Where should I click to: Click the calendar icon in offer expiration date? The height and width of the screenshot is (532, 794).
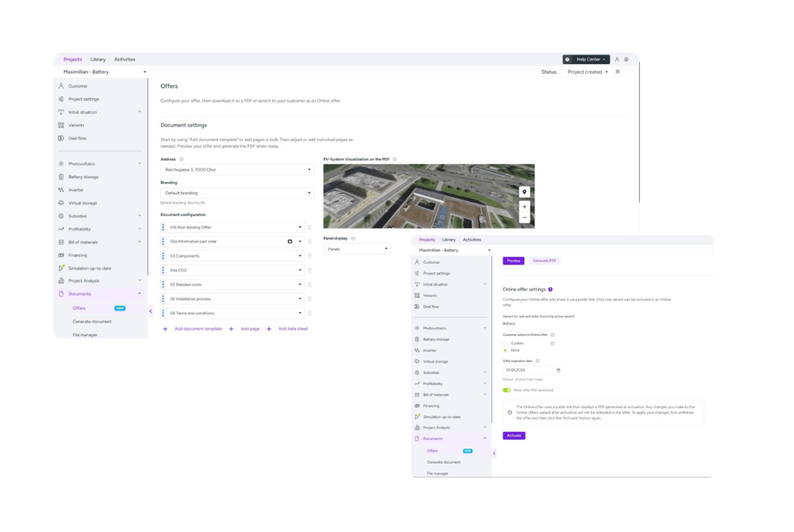(558, 370)
